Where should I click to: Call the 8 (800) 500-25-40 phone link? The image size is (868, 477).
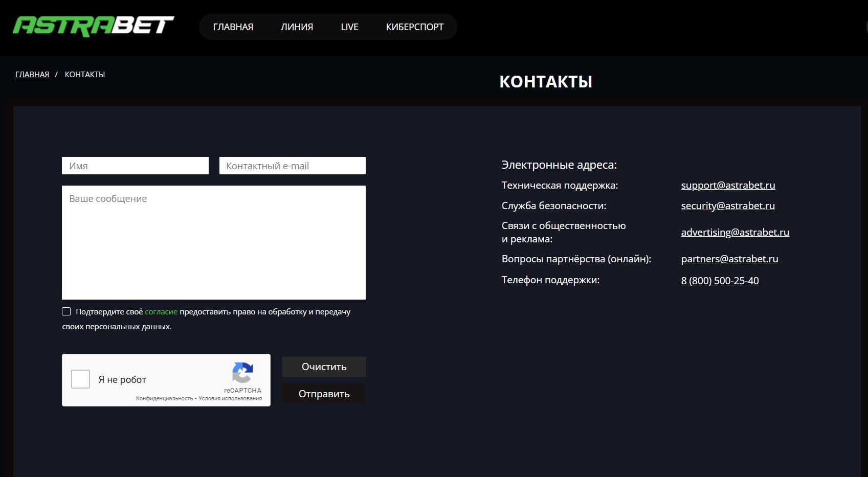[x=720, y=281]
